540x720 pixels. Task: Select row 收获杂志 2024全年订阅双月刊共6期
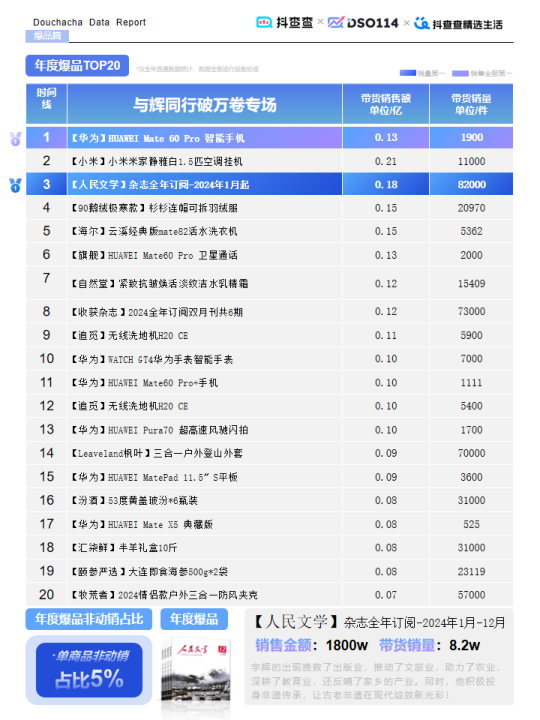[x=270, y=312]
